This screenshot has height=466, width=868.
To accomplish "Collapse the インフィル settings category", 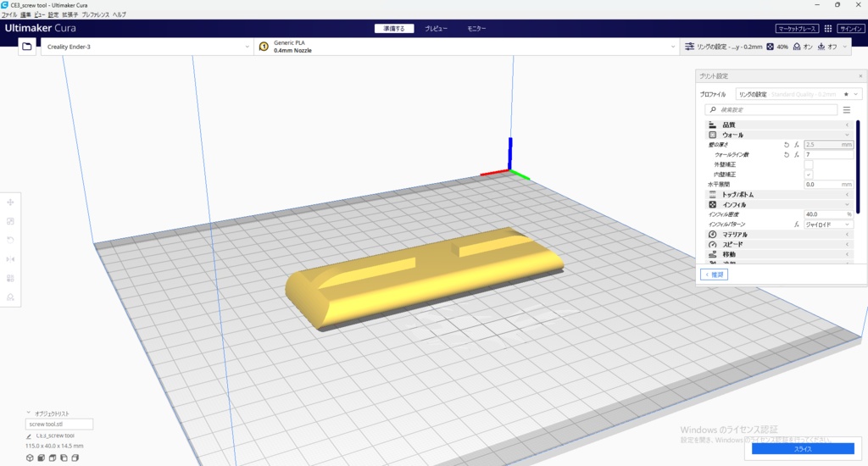I will pyautogui.click(x=779, y=205).
